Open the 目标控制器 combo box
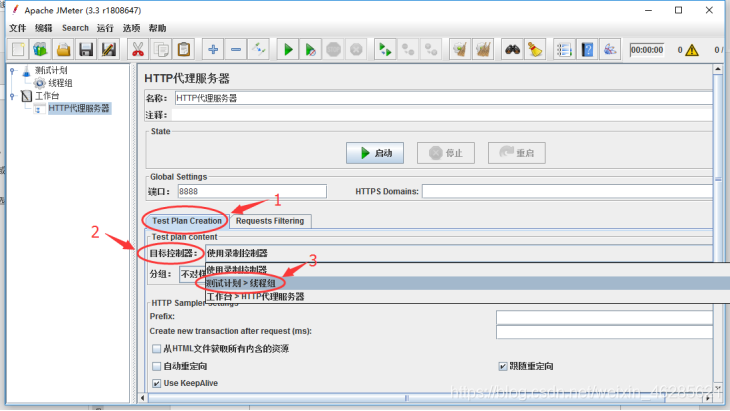This screenshot has height=411, width=730. 459,253
